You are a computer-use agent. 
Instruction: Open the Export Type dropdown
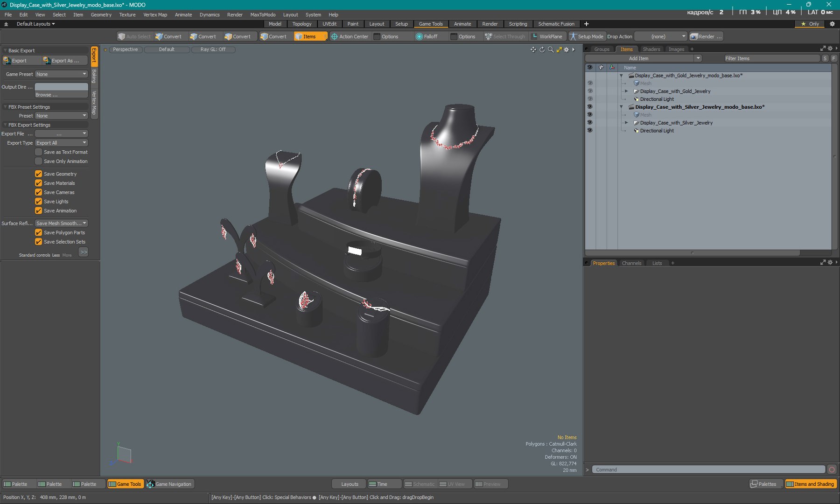coord(62,143)
